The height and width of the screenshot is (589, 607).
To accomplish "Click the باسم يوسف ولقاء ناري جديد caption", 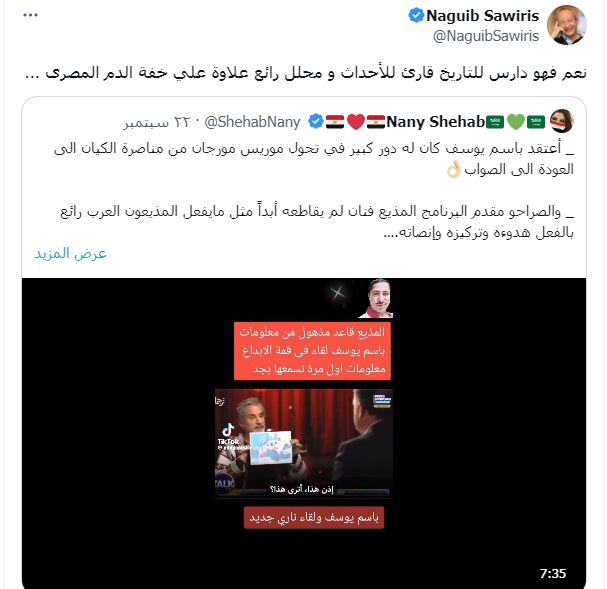I will (314, 517).
